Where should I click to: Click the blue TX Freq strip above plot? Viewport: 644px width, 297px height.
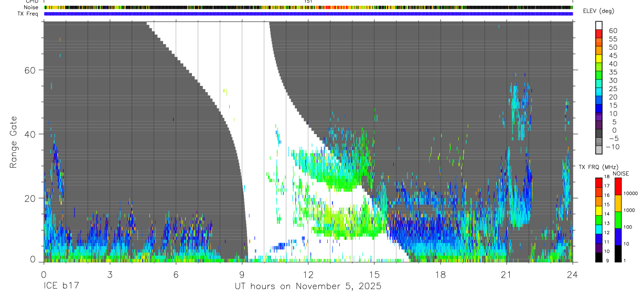tap(308, 14)
